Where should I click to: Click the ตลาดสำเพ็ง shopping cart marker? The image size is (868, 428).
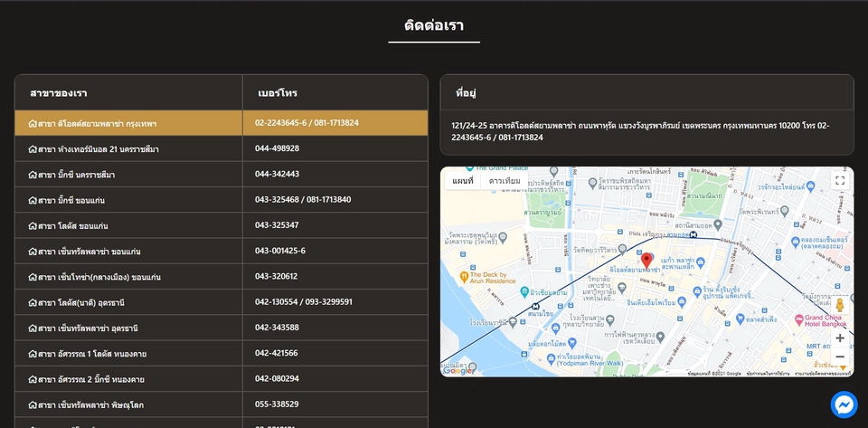(x=740, y=318)
